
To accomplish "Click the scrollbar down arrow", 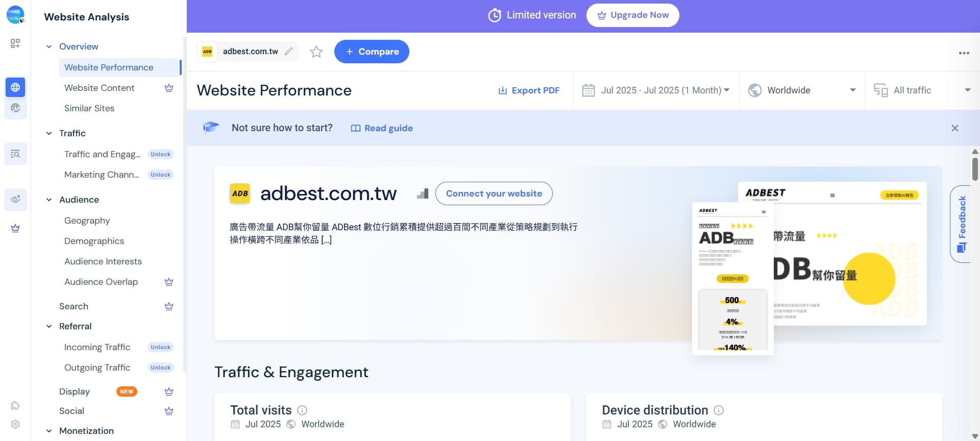I will [975, 436].
